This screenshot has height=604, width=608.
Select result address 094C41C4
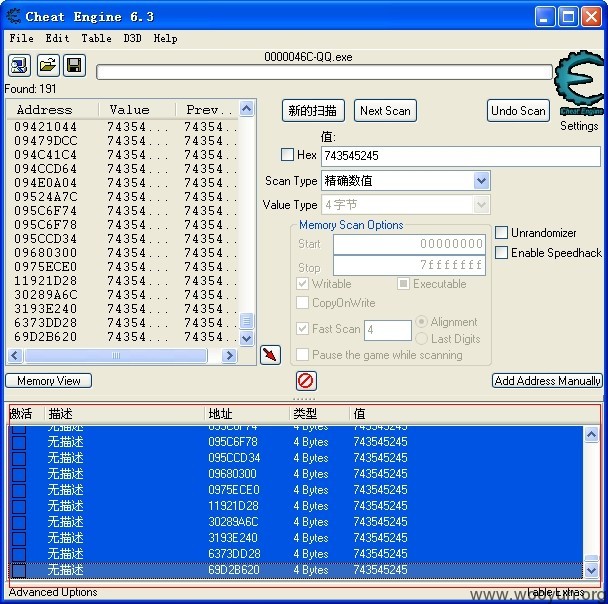(x=46, y=155)
